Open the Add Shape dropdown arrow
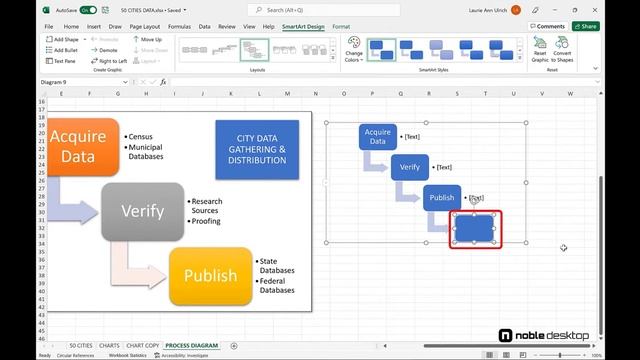Screen dimensions: 640x360 [x=84, y=39]
